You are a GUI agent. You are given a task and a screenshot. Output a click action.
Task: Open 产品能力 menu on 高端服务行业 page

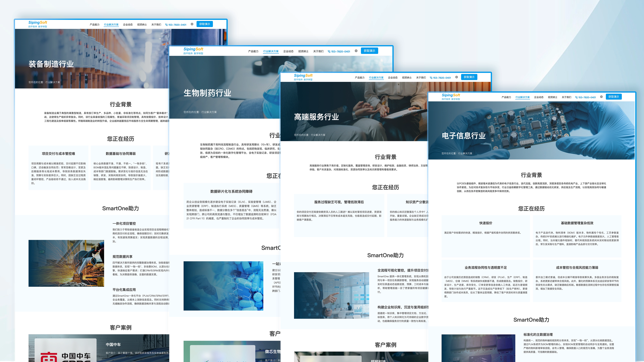(x=360, y=78)
